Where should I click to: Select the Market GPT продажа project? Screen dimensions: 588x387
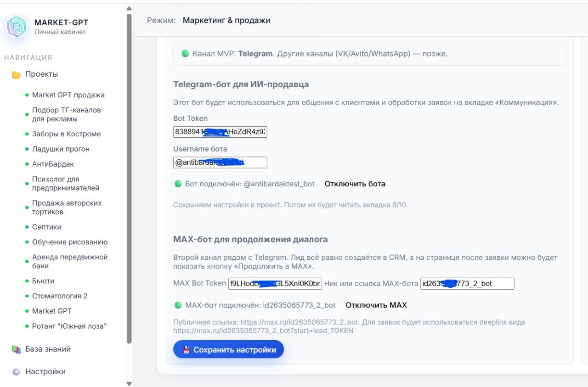point(68,95)
